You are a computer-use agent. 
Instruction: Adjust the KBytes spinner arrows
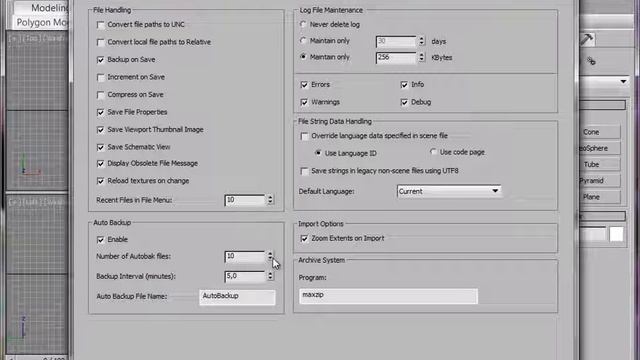[422, 58]
